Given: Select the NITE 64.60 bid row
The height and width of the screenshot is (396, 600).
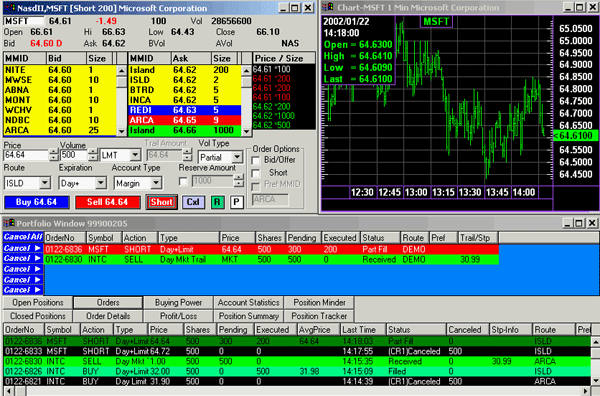Looking at the screenshot, I should click(x=60, y=70).
